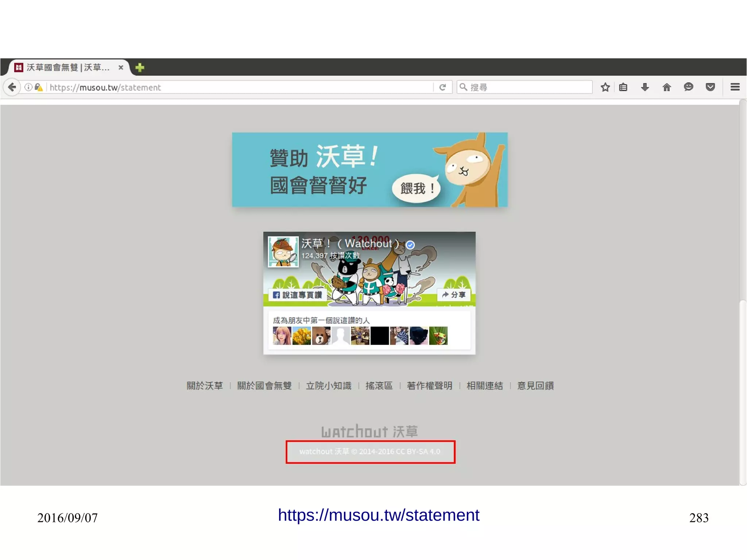The width and height of the screenshot is (747, 560).
Task: Click 成為朋友中第一個說這讚的人 text
Action: (321, 320)
